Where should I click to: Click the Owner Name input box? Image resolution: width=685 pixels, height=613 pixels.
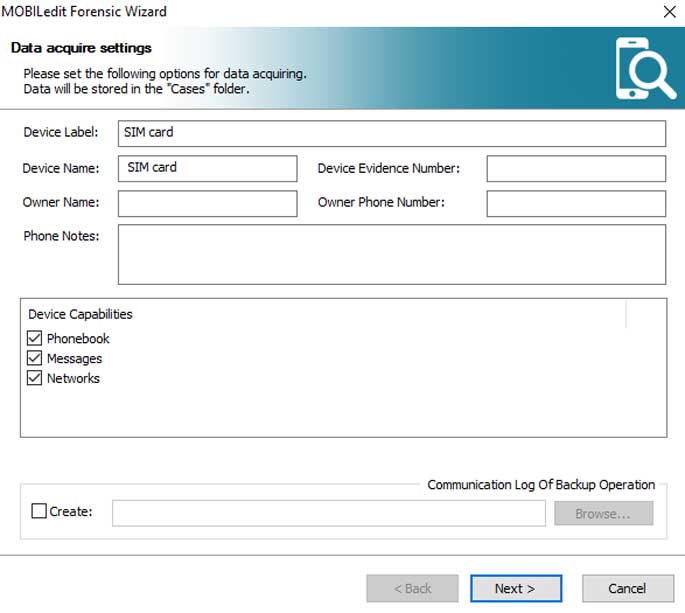point(207,203)
